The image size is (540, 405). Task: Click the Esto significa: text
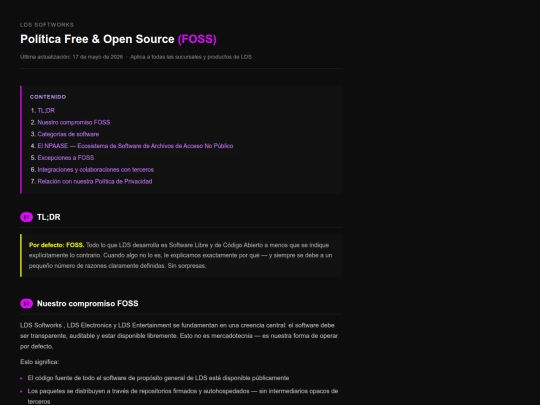40,362
